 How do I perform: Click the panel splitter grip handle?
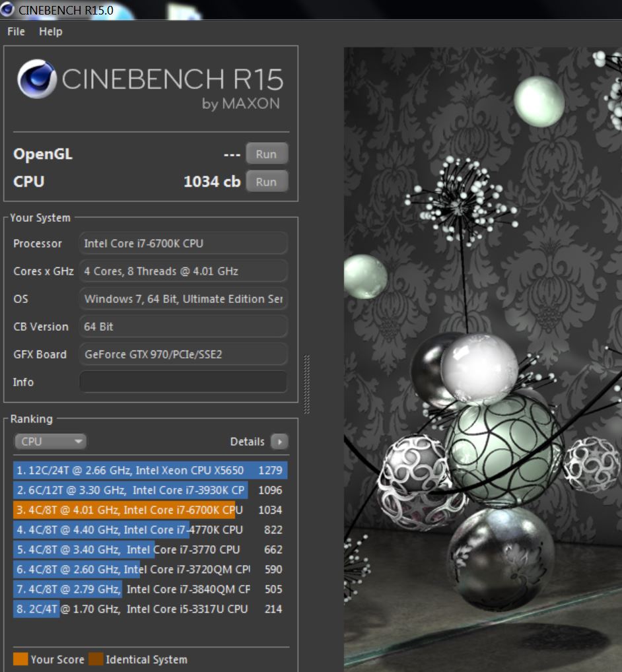point(306,384)
